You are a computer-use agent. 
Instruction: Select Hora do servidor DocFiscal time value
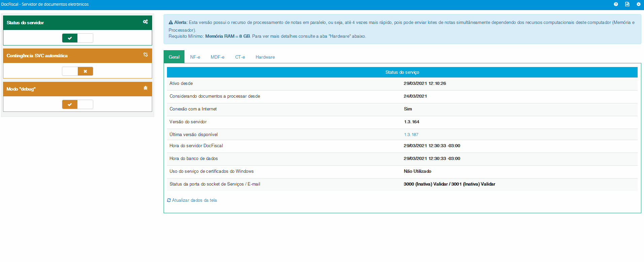(x=432, y=146)
